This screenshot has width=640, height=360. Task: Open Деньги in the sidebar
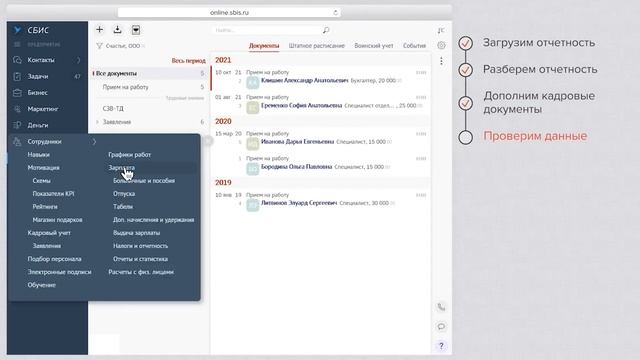38,125
